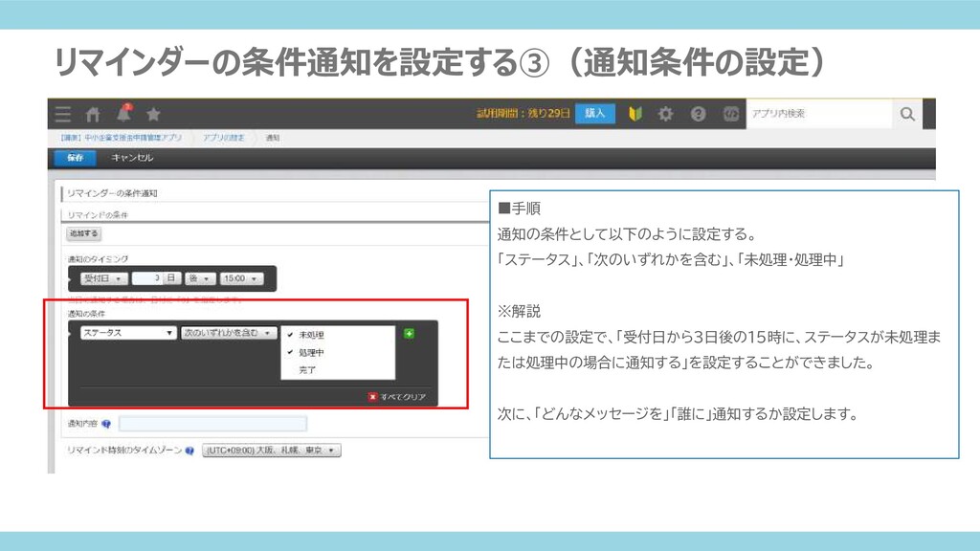
Task: Click すべてクリア link
Action: (397, 397)
